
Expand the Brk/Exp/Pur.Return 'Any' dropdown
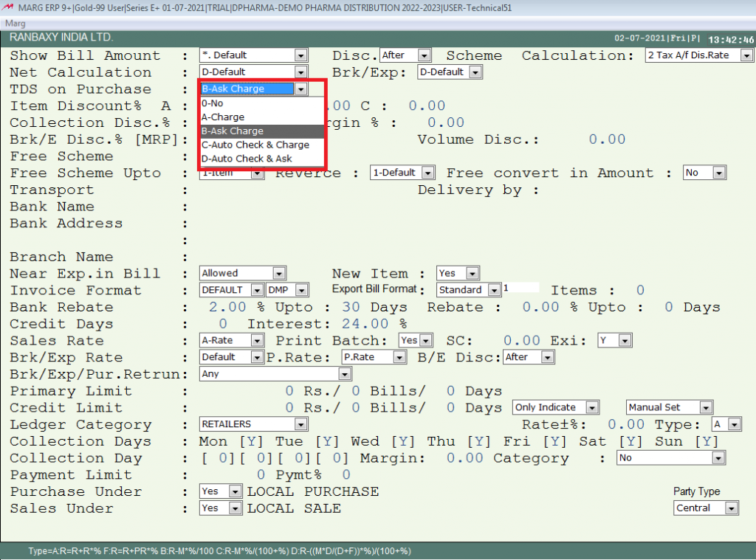pos(346,374)
